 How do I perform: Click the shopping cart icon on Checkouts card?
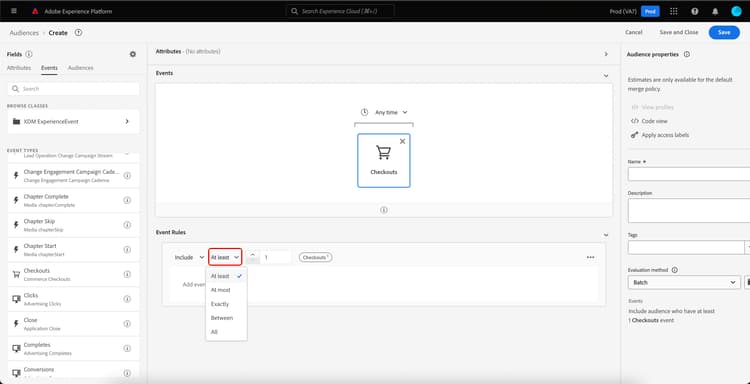pos(384,153)
